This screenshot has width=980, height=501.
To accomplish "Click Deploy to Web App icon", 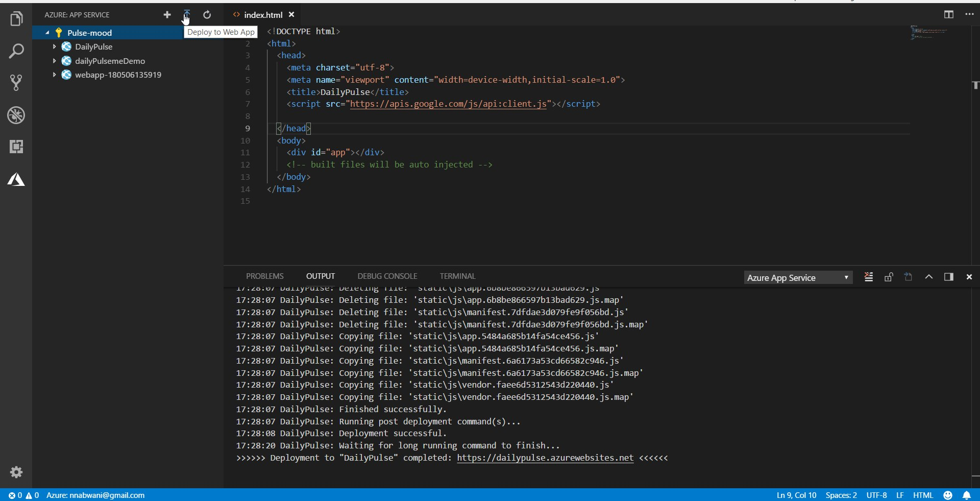I will pyautogui.click(x=187, y=15).
